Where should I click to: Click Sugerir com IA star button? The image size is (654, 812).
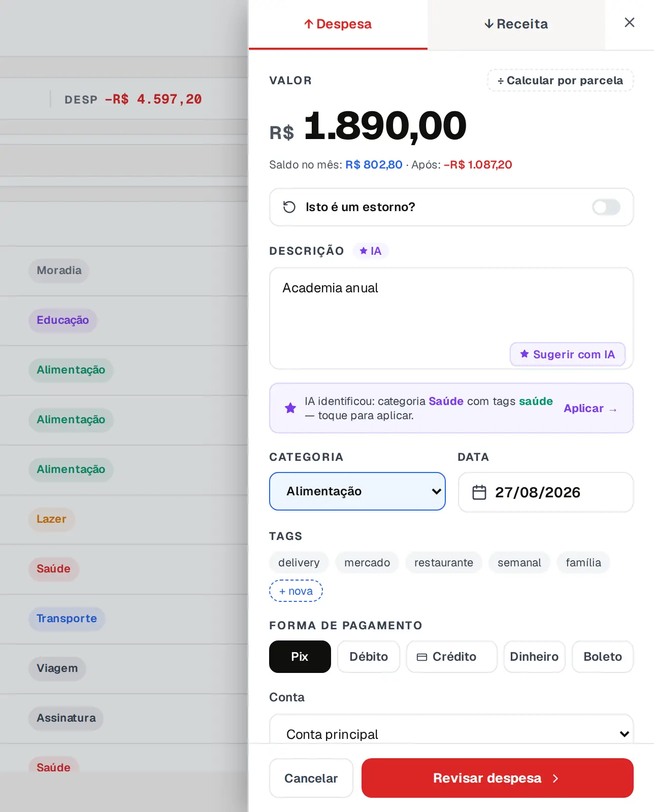tap(567, 354)
